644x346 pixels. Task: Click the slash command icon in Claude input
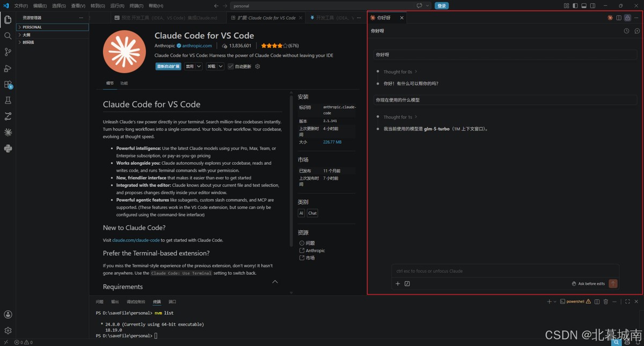coord(407,284)
